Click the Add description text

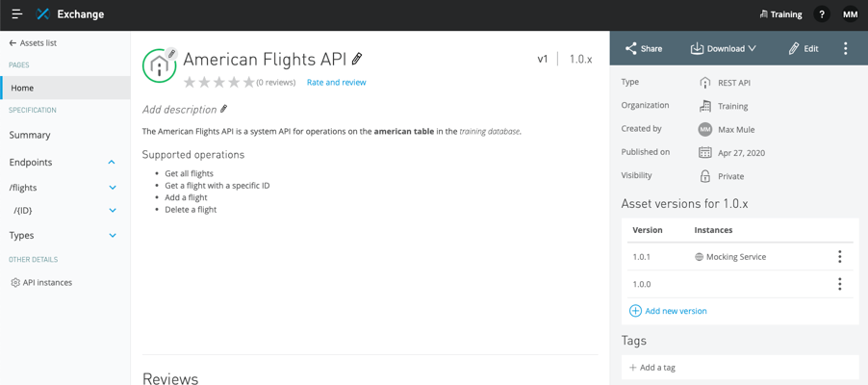click(179, 109)
